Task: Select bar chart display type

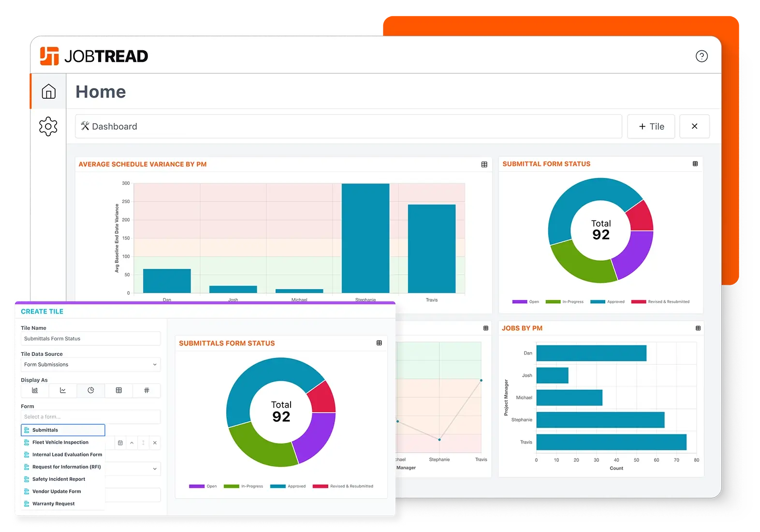Action: point(35,390)
